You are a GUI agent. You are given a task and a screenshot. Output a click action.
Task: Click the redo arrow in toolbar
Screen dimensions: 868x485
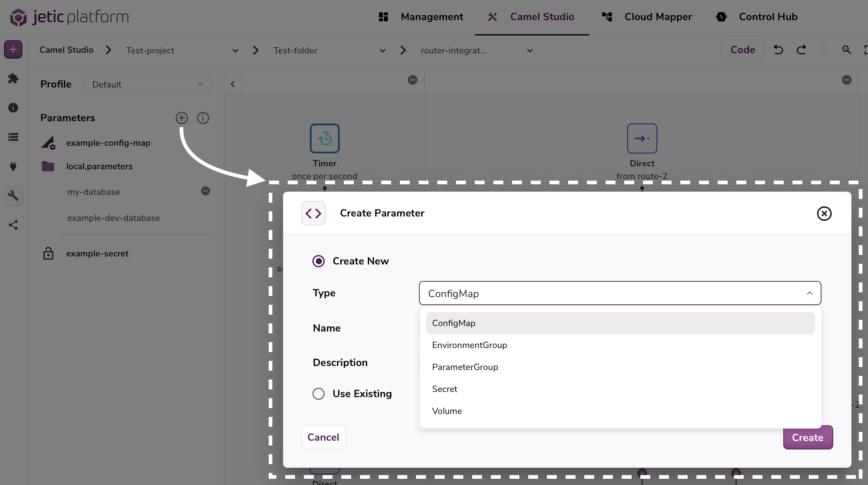[x=802, y=50]
